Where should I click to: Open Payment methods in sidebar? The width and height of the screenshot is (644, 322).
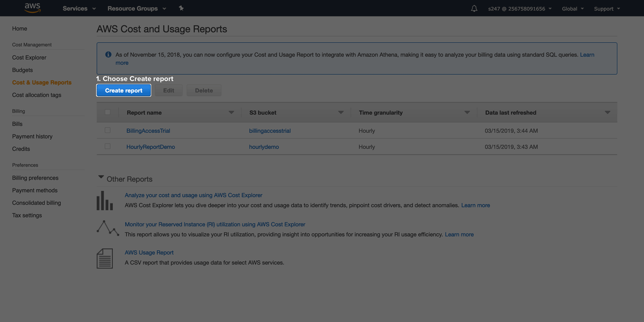pos(35,190)
